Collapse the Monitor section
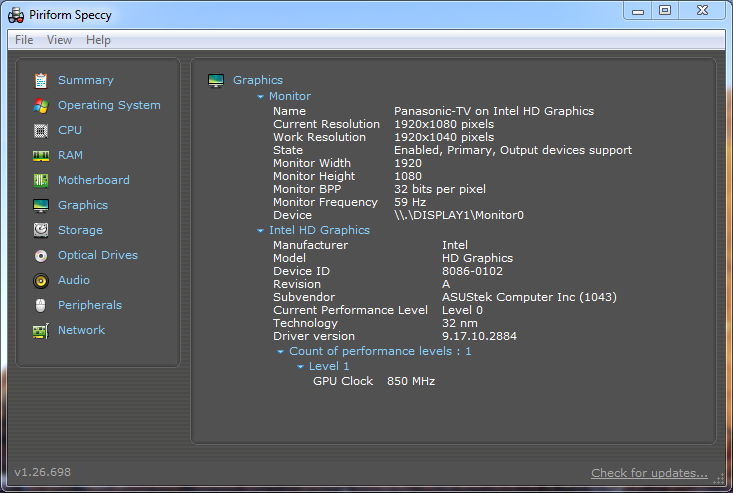Screen dimensions: 733x493 [x=261, y=97]
